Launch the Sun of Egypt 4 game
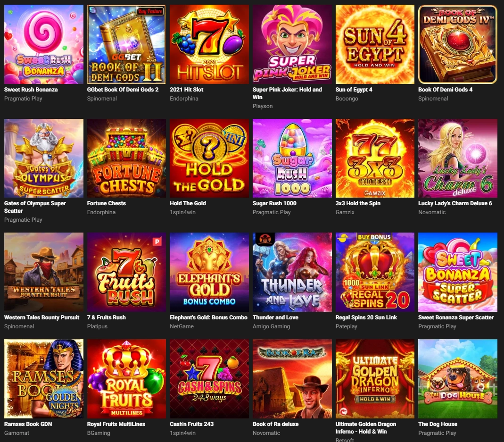 click(x=375, y=44)
